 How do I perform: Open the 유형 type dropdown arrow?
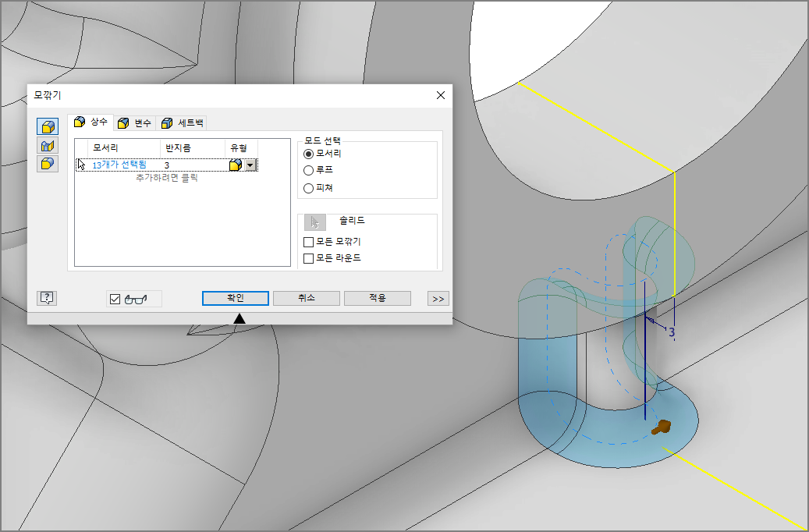point(250,165)
